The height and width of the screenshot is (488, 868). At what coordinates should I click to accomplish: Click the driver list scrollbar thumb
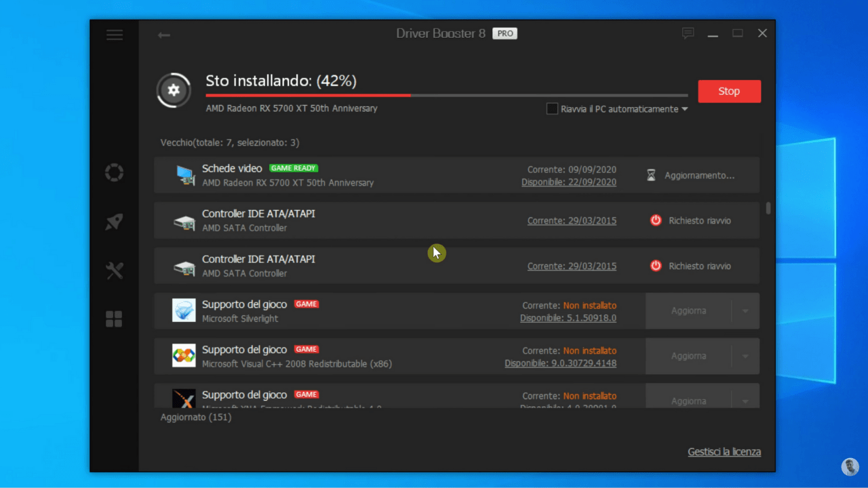click(768, 208)
